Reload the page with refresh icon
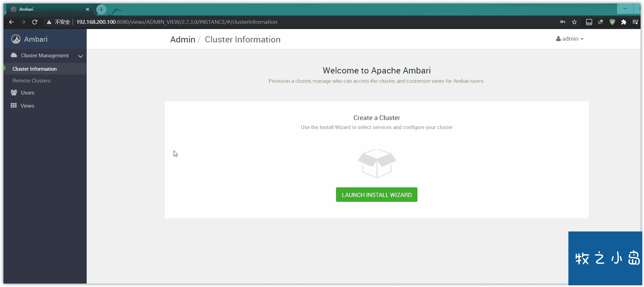 tap(35, 22)
